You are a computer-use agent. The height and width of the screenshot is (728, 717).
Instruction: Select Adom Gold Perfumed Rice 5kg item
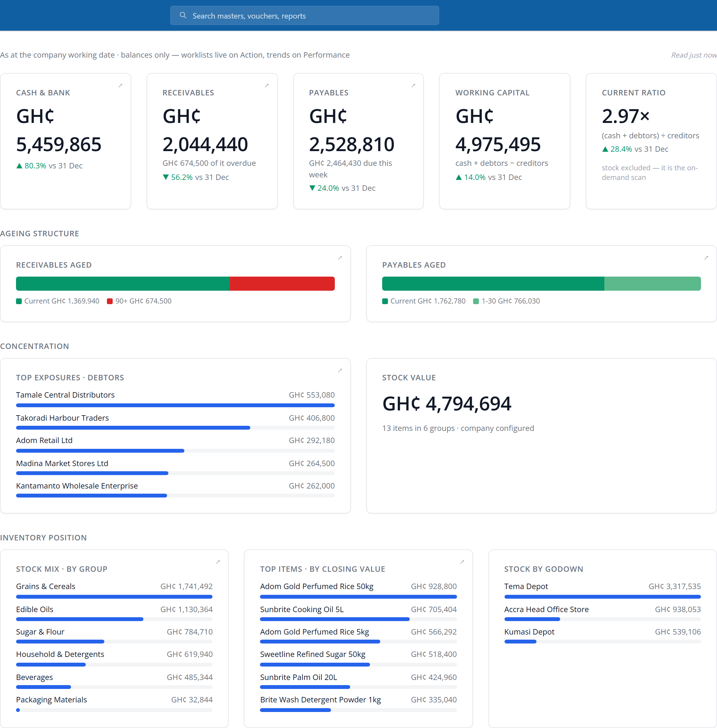358,636
